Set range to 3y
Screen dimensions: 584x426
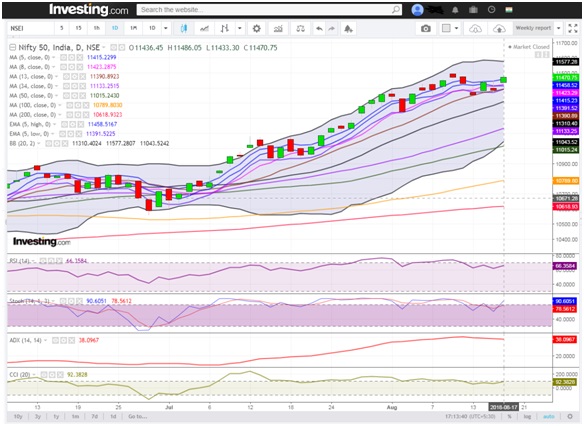click(38, 416)
